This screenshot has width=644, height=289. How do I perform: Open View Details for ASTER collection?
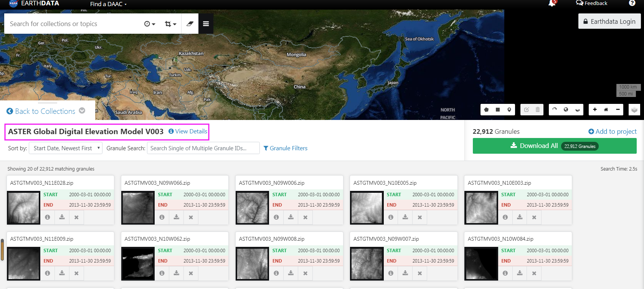[x=188, y=131]
